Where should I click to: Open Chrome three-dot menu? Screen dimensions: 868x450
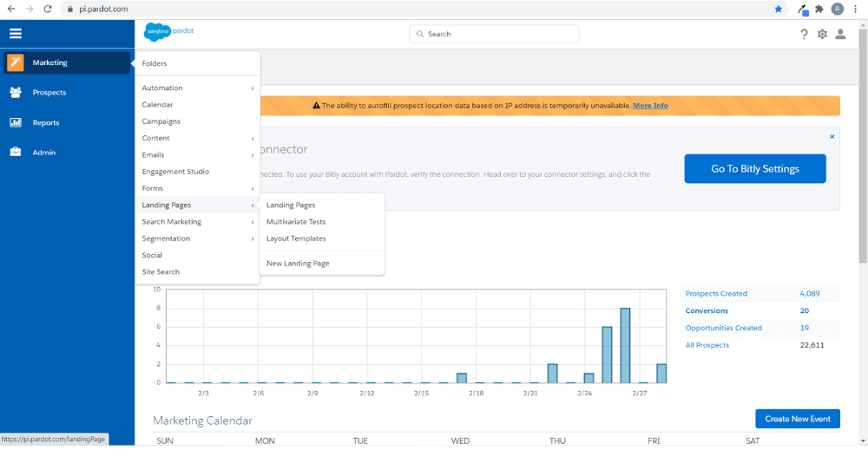click(856, 9)
